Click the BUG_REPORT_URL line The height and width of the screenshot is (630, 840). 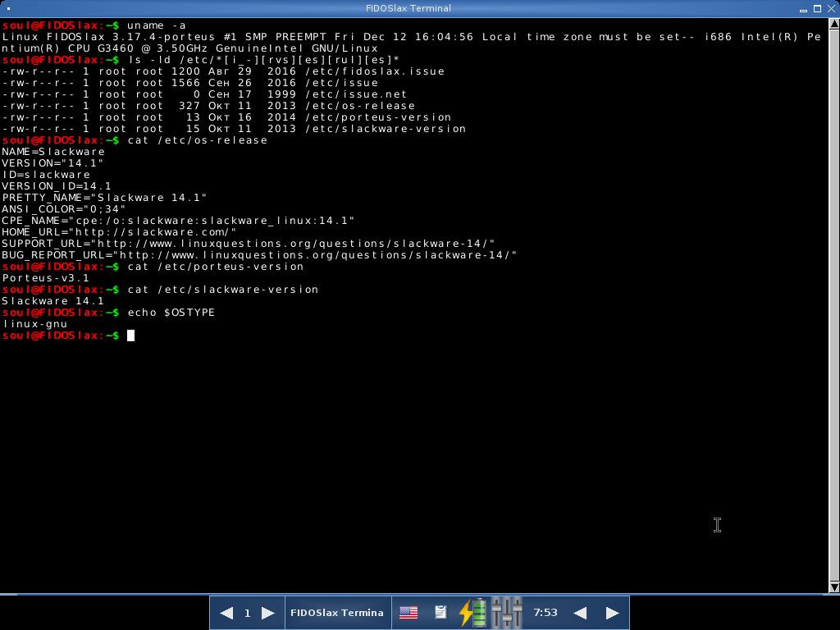tap(259, 255)
